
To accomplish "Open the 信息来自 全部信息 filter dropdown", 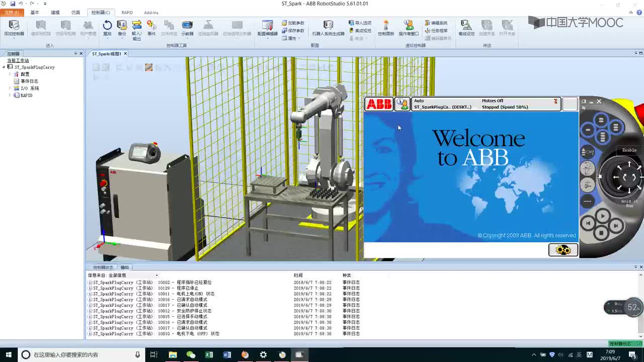I will [156, 276].
